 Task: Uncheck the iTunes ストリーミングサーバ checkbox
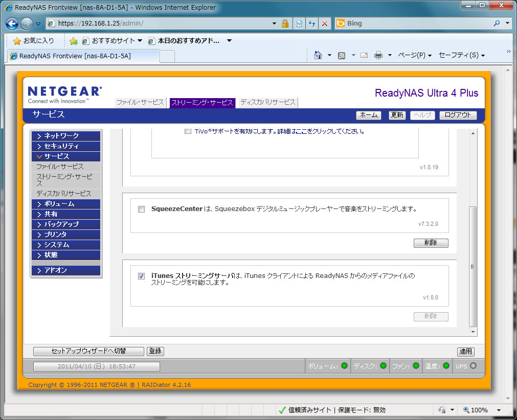pyautogui.click(x=142, y=276)
